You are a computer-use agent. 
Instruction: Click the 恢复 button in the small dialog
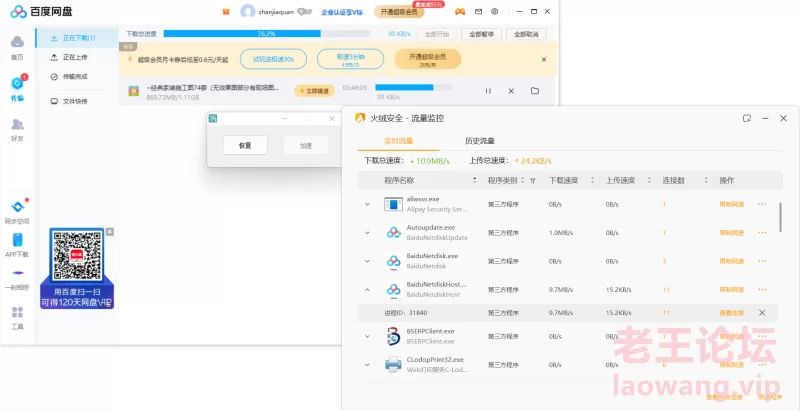[245, 145]
